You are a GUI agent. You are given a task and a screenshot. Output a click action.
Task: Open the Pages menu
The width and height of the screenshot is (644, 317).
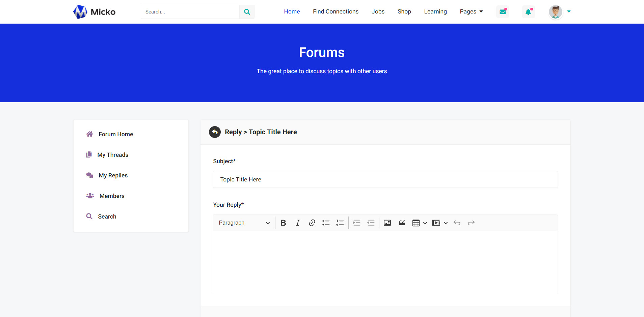tap(471, 11)
